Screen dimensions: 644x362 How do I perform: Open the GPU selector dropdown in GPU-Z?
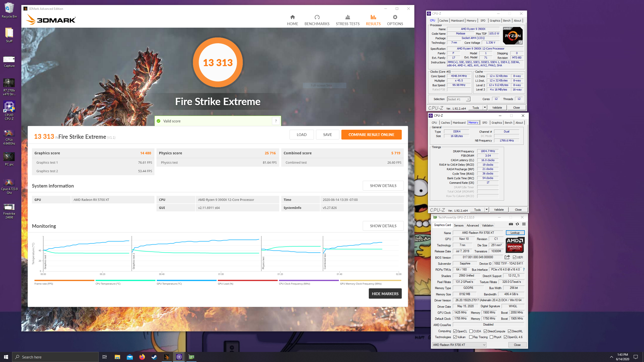pos(459,345)
